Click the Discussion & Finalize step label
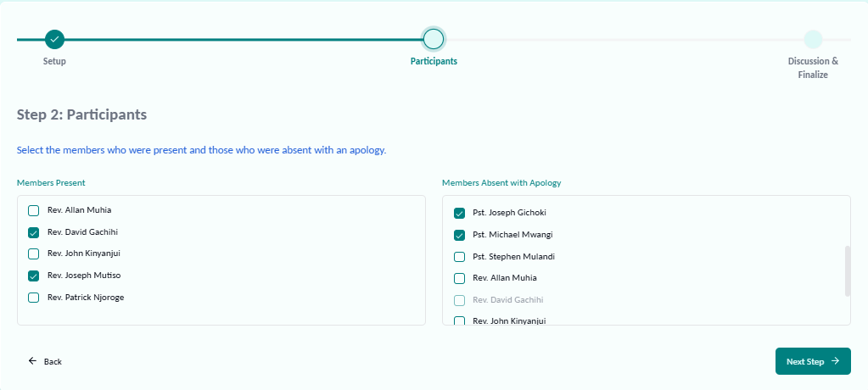Image resolution: width=868 pixels, height=390 pixels. [813, 68]
